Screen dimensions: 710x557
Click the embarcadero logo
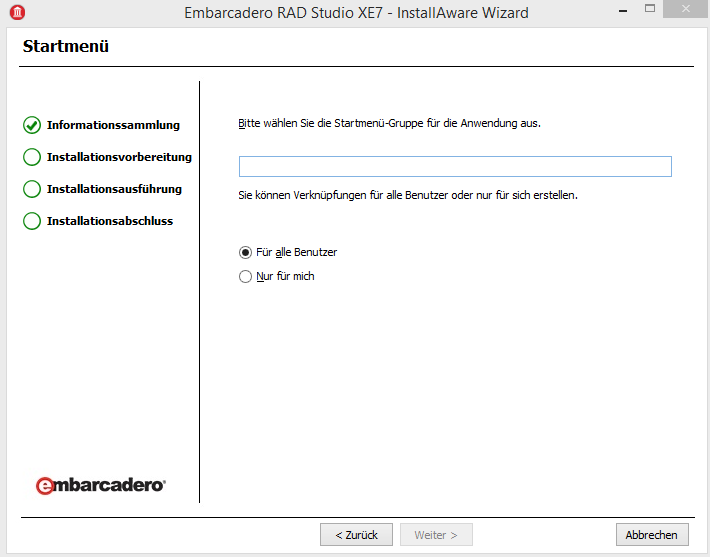[x=101, y=485]
